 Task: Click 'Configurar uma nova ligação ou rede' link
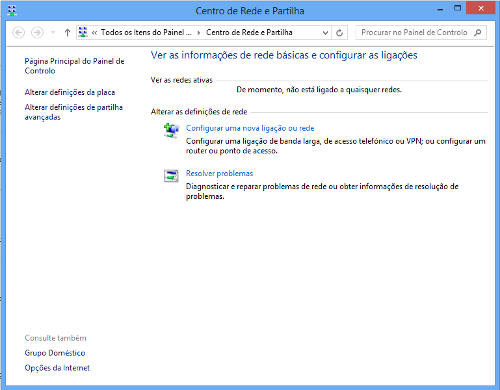point(250,128)
